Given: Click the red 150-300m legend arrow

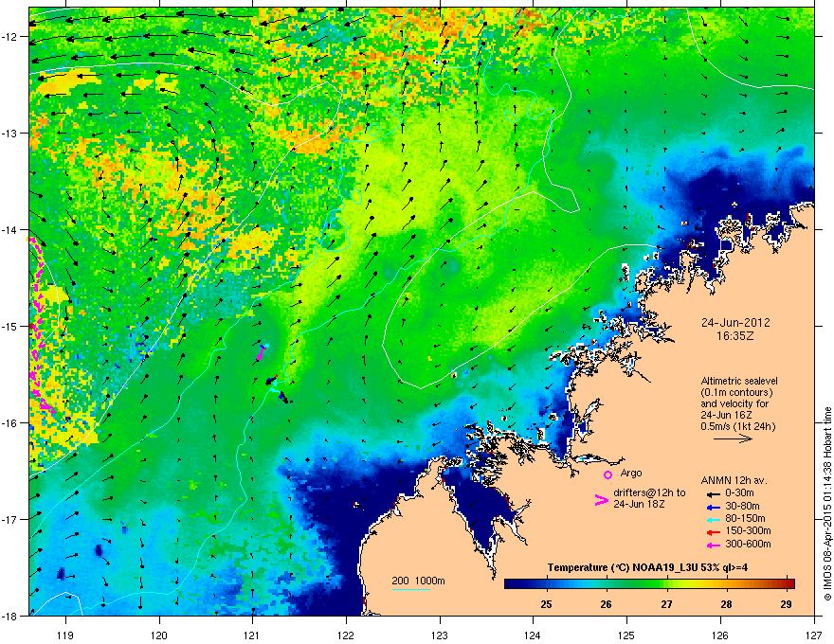Looking at the screenshot, I should click(x=714, y=532).
